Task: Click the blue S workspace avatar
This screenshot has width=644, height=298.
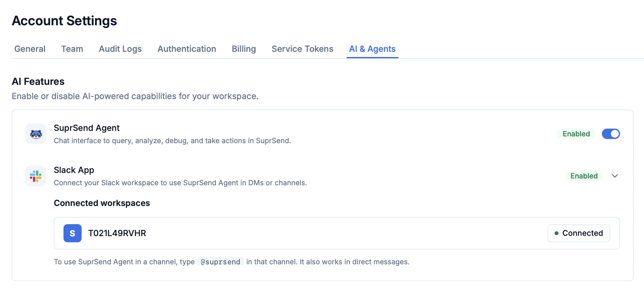Action: pos(73,233)
